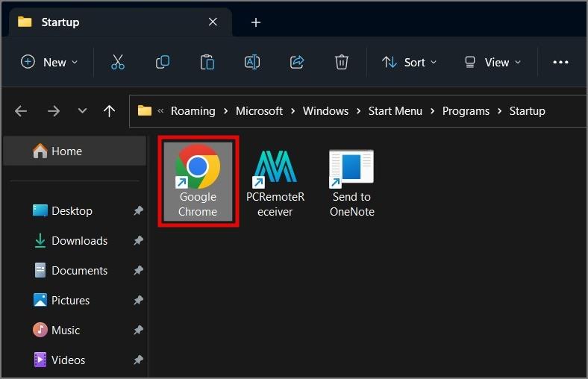Go forward with the right arrow
Image resolution: width=588 pixels, height=379 pixels.
(x=53, y=111)
